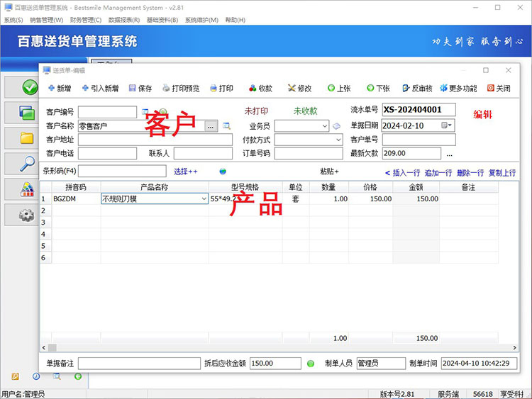This screenshot has height=399, width=532.
Task: Click the small icon after 客户编号 field
Action: (x=145, y=111)
